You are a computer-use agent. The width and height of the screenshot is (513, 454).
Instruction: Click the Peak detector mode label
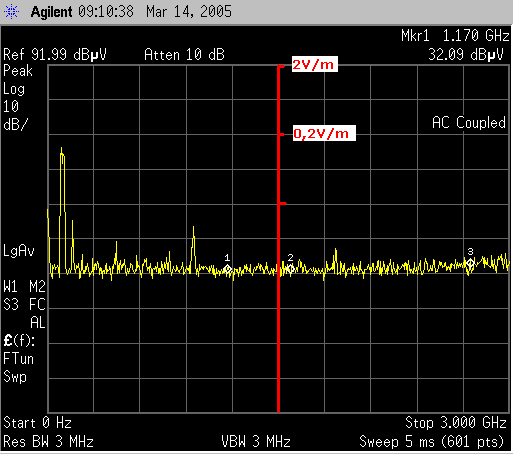[18, 71]
